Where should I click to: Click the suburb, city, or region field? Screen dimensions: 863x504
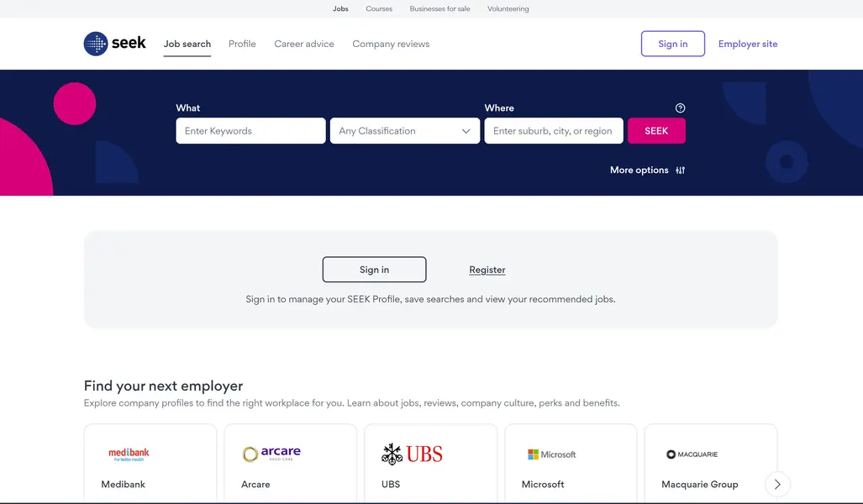554,131
